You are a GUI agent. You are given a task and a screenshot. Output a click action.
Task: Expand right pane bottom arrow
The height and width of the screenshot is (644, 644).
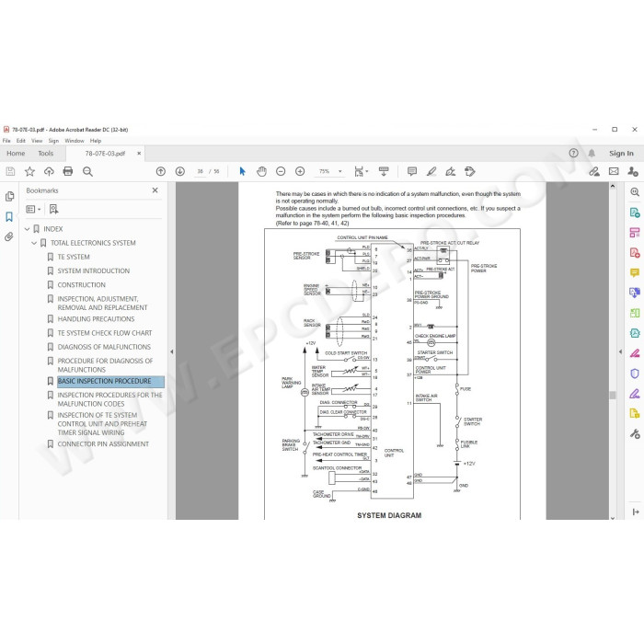click(x=636, y=512)
